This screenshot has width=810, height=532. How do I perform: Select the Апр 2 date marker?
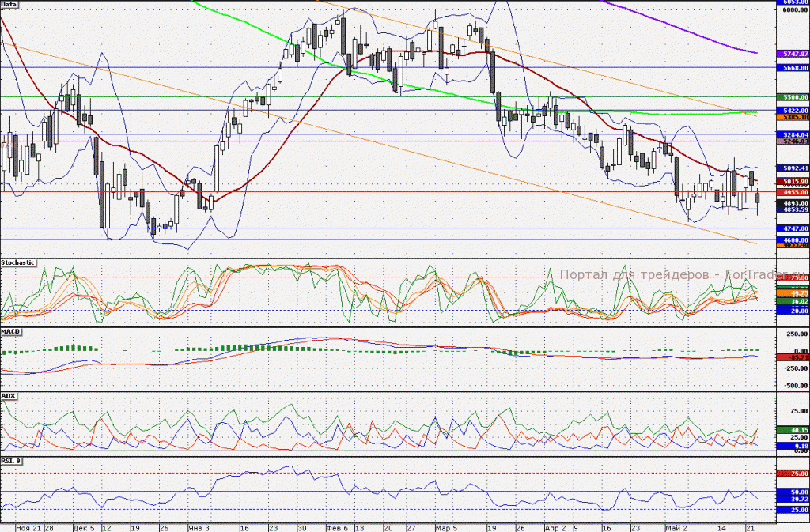click(555, 528)
